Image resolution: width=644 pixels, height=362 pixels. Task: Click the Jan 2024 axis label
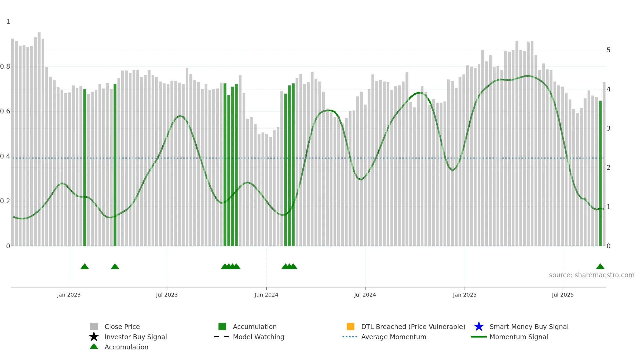coord(266,295)
